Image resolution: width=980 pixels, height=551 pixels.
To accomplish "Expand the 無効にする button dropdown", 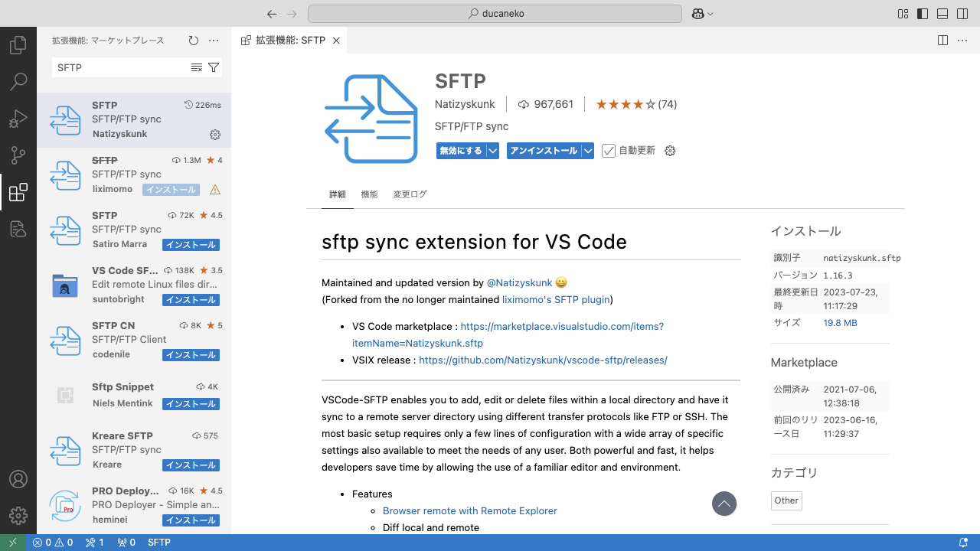I will (493, 151).
